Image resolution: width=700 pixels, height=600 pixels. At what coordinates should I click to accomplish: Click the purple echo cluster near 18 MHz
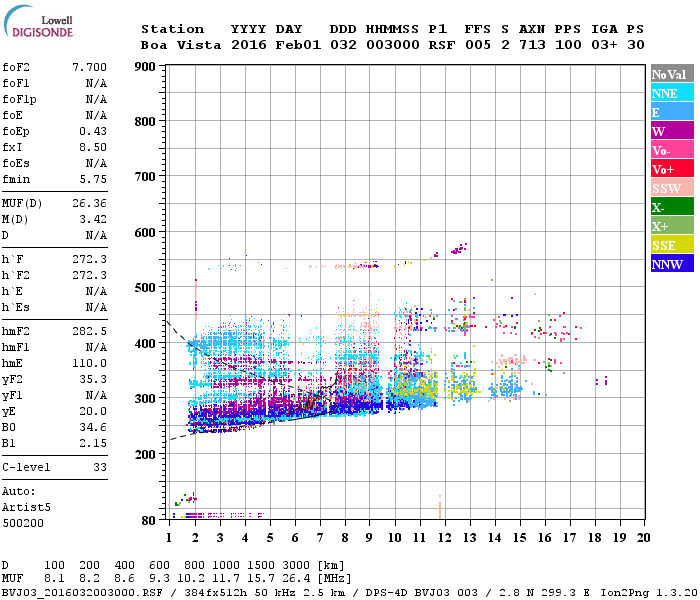coord(602,381)
